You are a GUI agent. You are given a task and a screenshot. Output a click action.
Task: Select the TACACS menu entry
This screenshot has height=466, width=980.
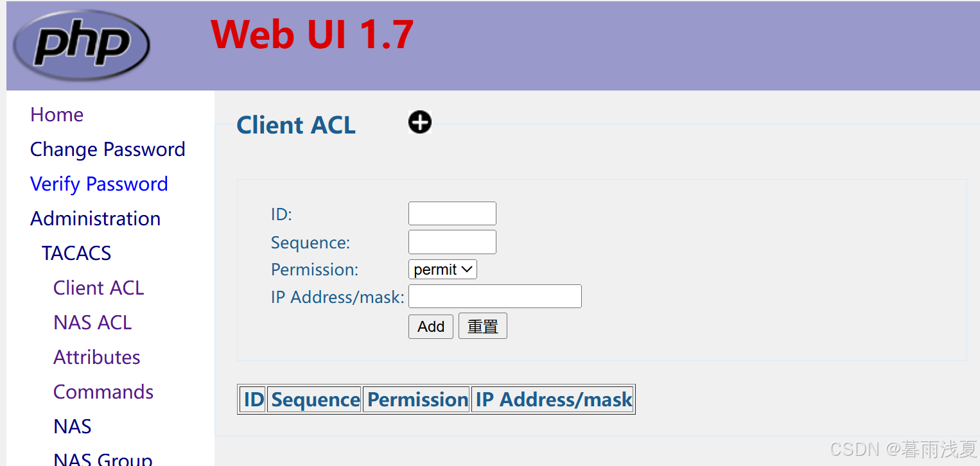pyautogui.click(x=76, y=253)
